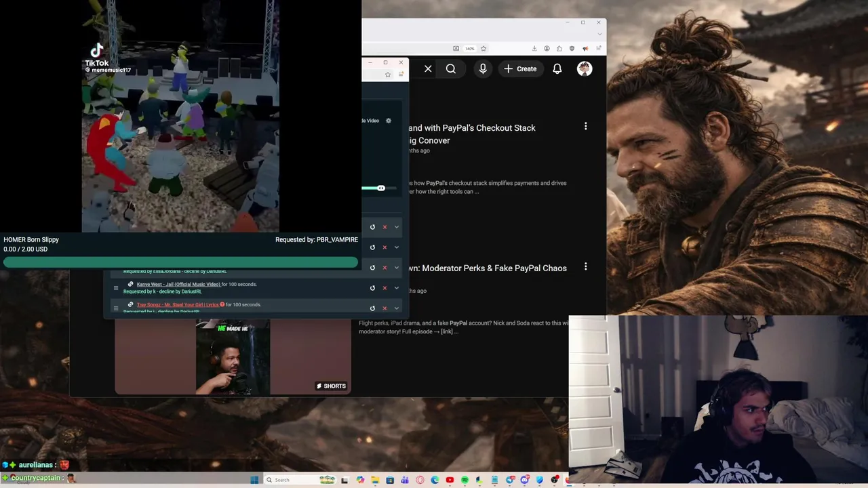Open the Shorts video thumbnail preview

[233, 357]
